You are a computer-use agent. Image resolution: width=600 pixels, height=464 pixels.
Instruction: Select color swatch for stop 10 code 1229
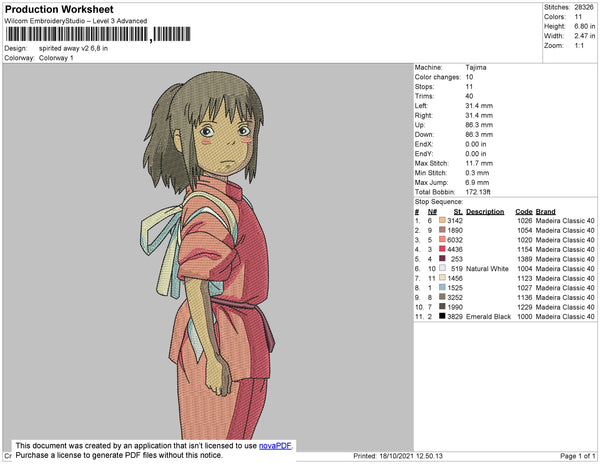[x=442, y=306]
